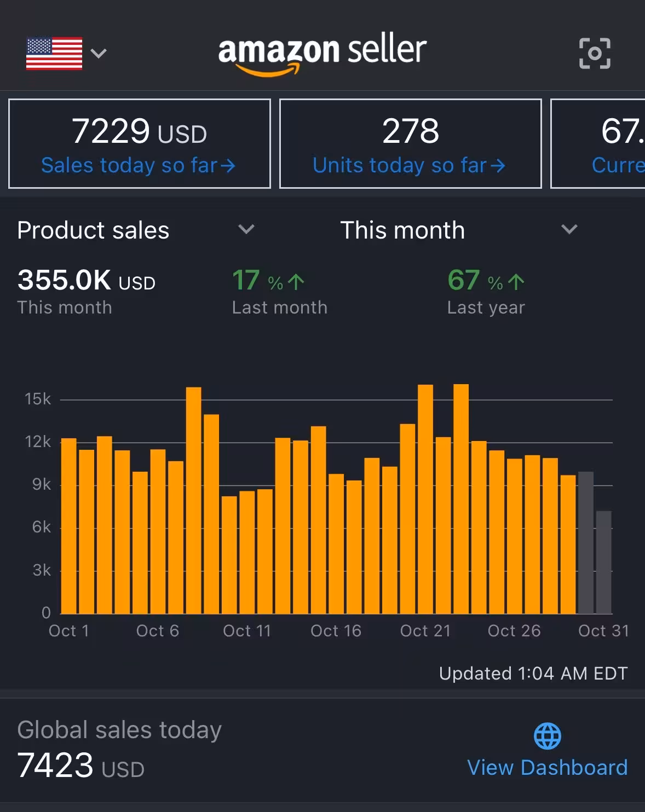Tap the US flag marketplace icon

tap(54, 54)
